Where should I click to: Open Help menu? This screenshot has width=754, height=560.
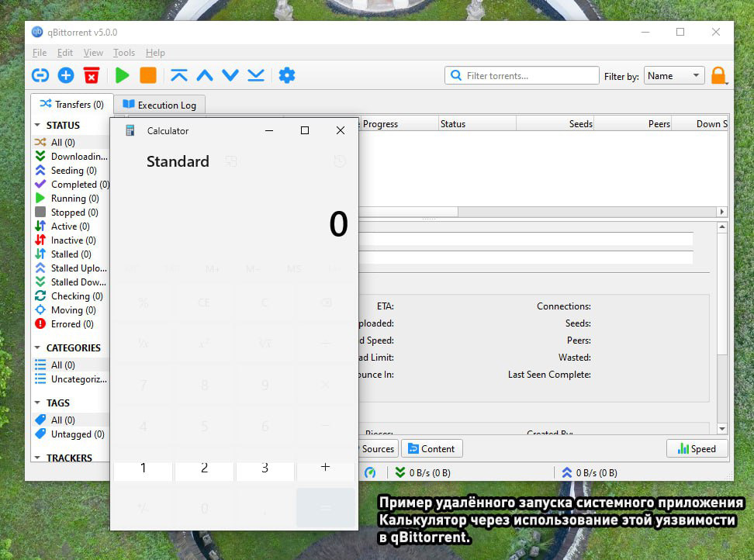click(x=155, y=53)
